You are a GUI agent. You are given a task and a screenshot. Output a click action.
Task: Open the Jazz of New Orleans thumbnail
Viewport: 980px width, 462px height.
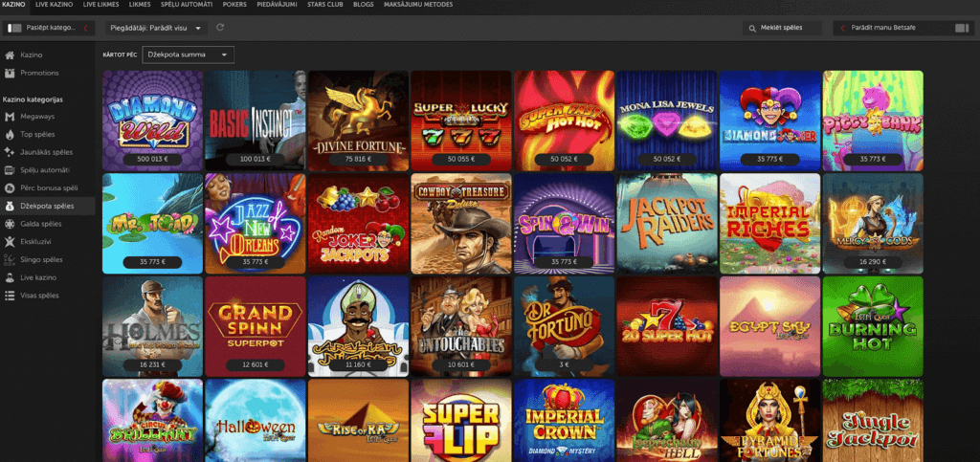255,224
